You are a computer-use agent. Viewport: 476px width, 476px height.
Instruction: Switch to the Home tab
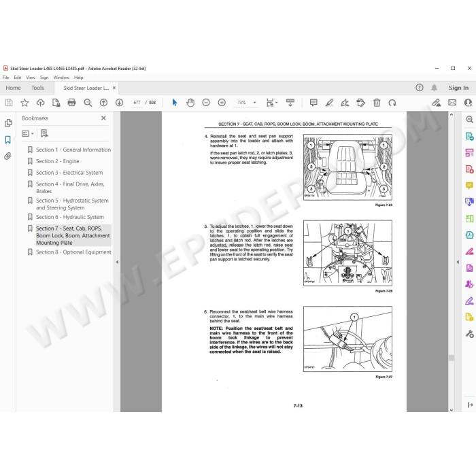click(x=14, y=88)
